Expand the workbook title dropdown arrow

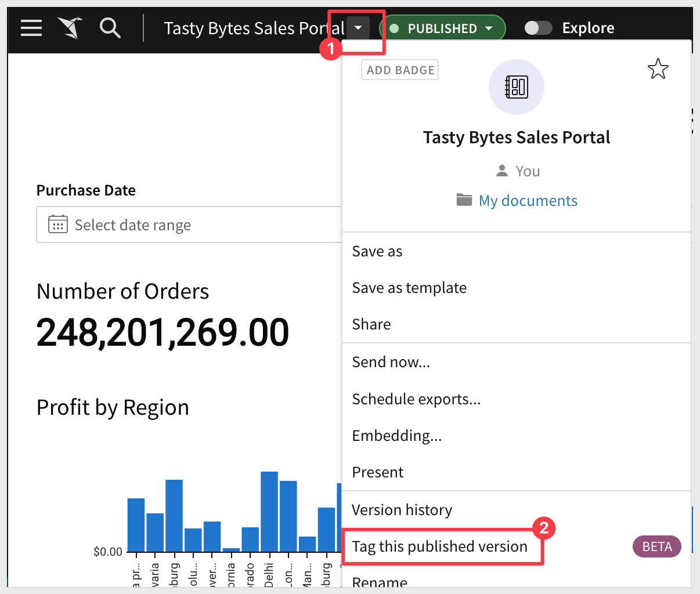coord(358,28)
